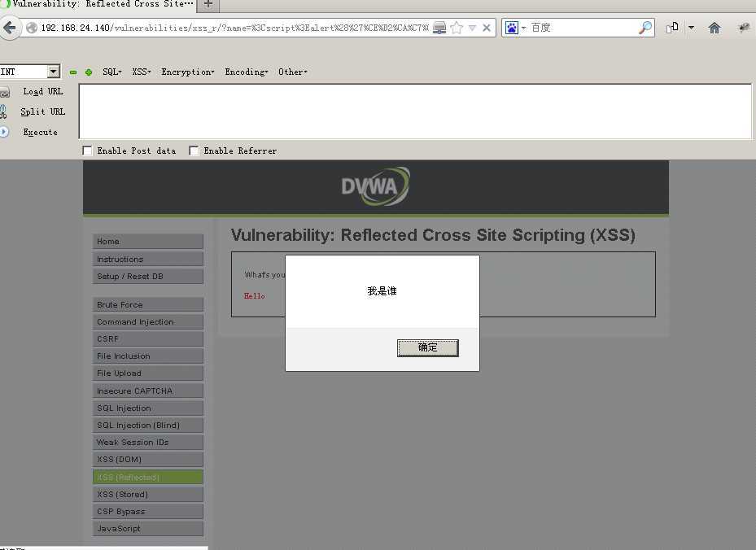Click the globe site identity icon
This screenshot has width=756, height=550.
(32, 28)
